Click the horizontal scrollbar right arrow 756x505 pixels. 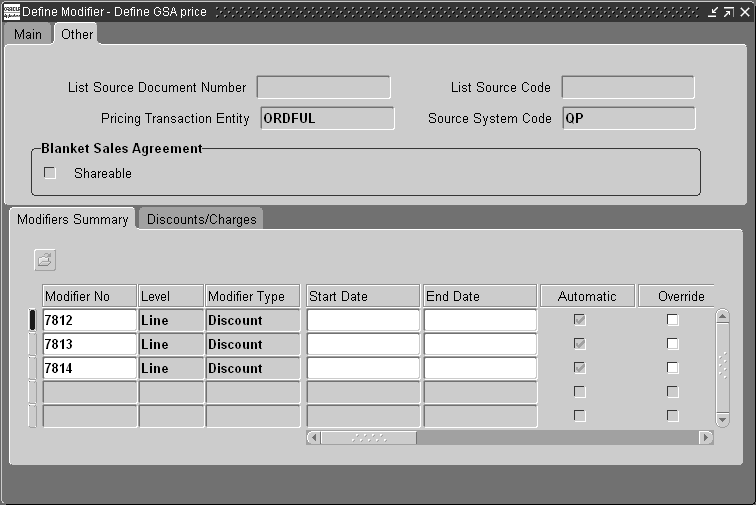pos(706,437)
